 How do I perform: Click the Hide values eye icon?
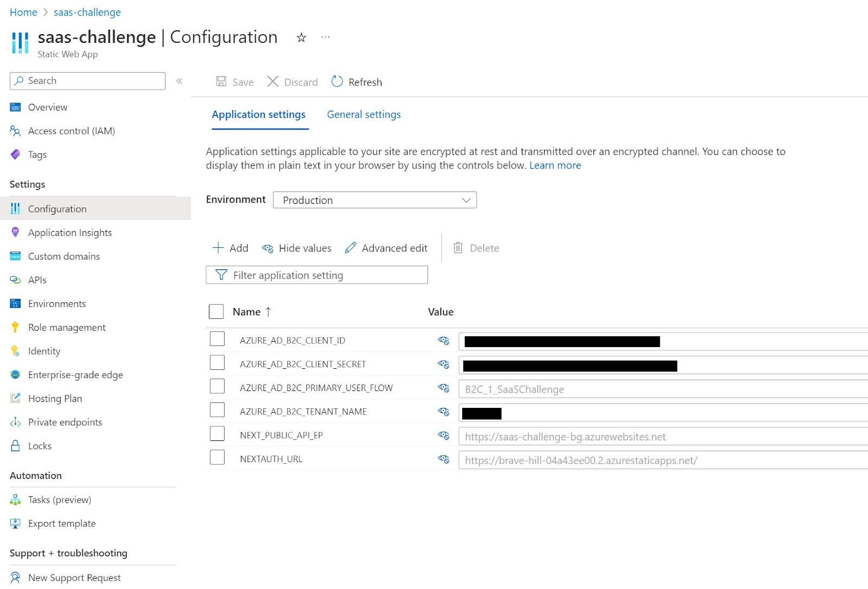pyautogui.click(x=267, y=248)
